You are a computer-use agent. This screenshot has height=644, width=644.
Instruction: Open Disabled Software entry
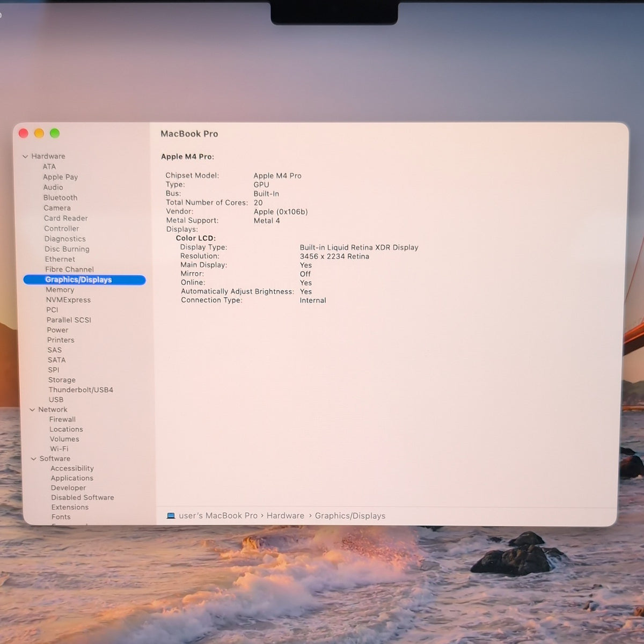point(83,497)
